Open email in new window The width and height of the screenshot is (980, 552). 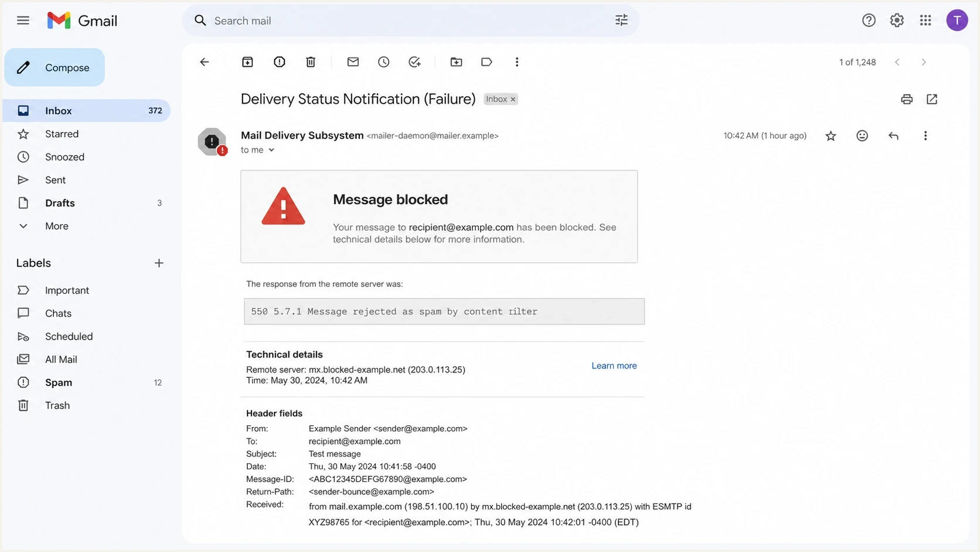pos(932,99)
